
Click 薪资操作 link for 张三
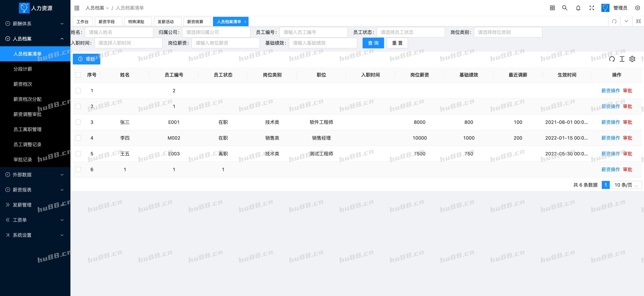click(x=610, y=122)
